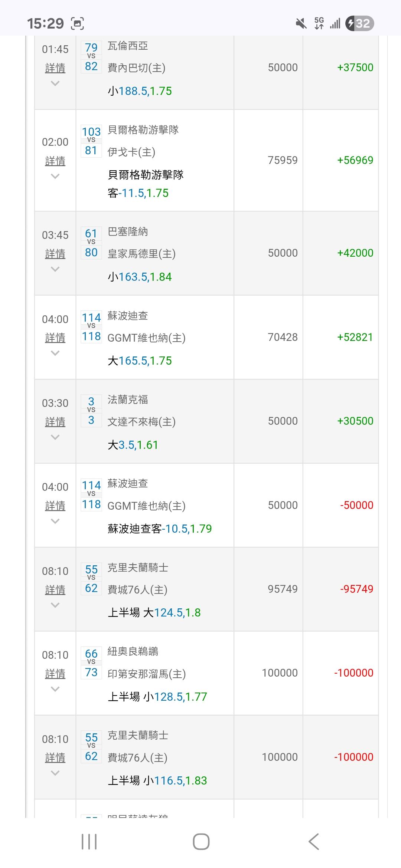
Task: Tap the Android back arrow
Action: coord(314,841)
